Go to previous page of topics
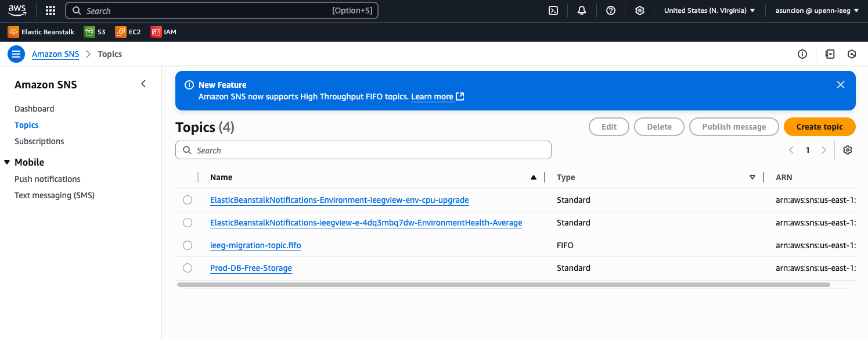868x340 pixels. pos(791,150)
